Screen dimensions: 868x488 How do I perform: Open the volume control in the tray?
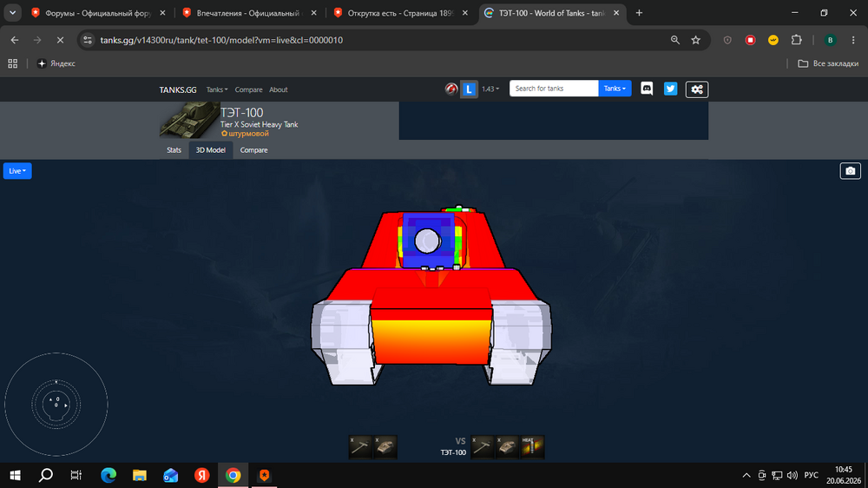click(x=792, y=475)
